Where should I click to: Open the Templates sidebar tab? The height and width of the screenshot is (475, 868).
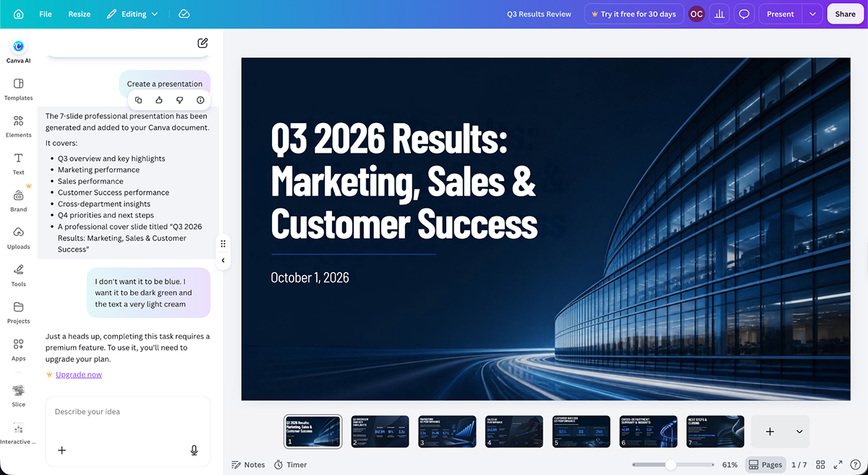[x=19, y=90]
